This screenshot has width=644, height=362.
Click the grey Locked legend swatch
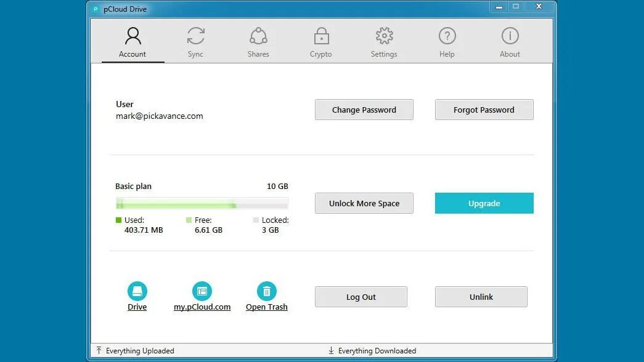pyautogui.click(x=256, y=220)
